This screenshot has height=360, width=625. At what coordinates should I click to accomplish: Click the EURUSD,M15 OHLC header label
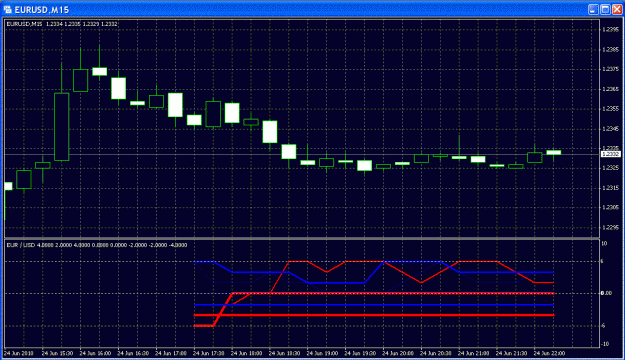62,24
